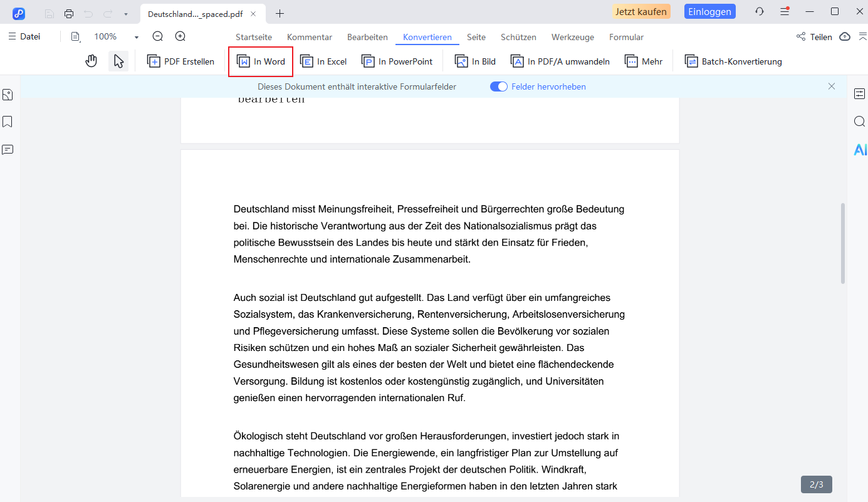Open the properties panel icon on right

(859, 94)
